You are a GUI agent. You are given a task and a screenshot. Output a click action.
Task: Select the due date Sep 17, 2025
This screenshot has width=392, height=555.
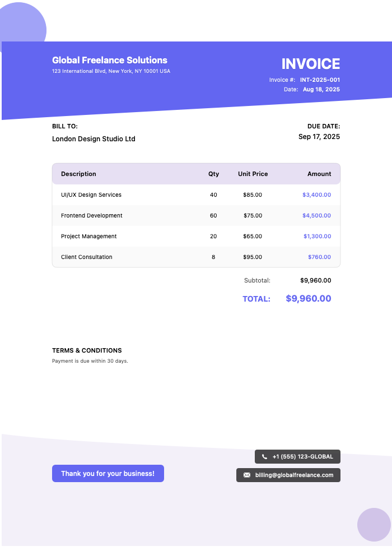coord(319,137)
